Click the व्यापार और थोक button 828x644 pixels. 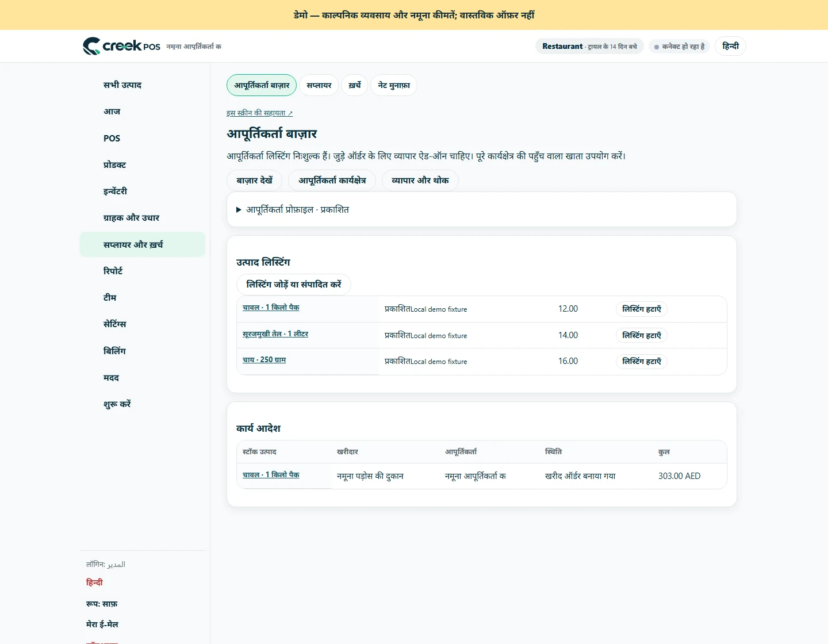click(420, 181)
